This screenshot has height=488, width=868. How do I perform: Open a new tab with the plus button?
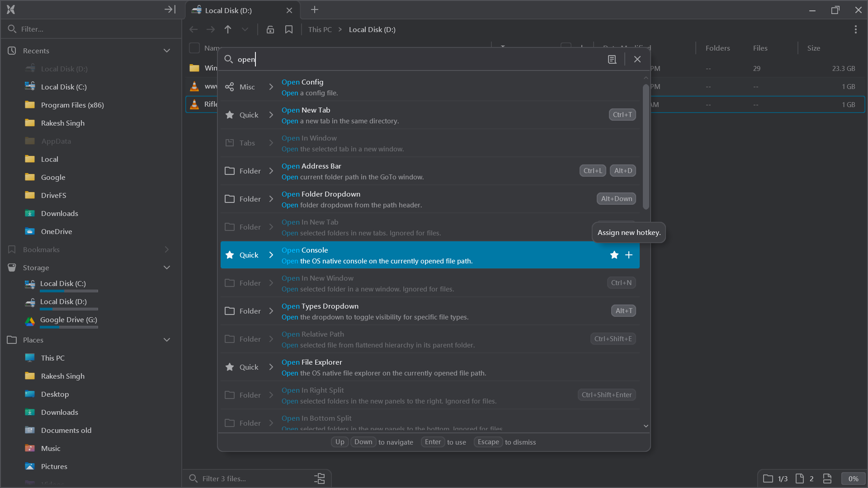pyautogui.click(x=315, y=9)
